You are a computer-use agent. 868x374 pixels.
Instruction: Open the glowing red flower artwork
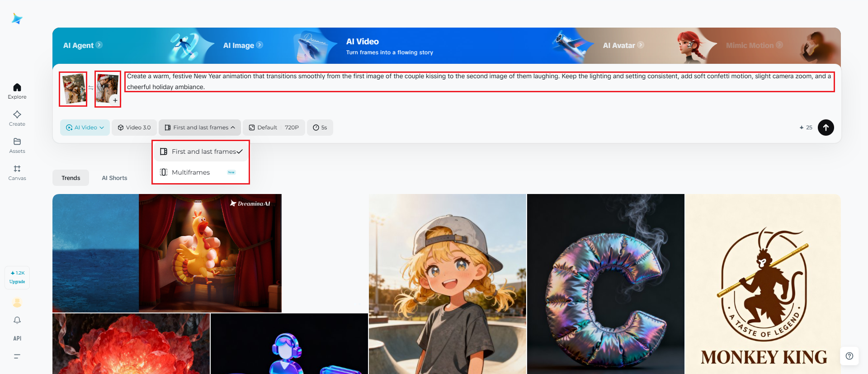(131, 344)
